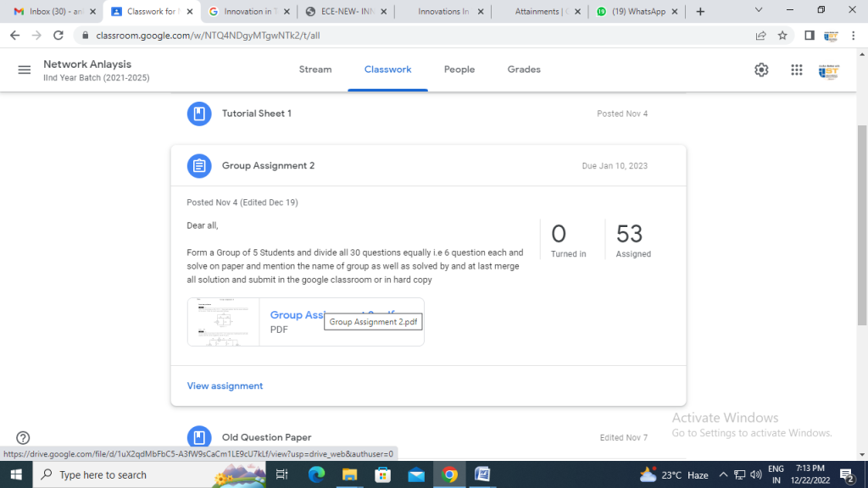The height and width of the screenshot is (488, 868).
Task: Show hidden system tray icons
Action: click(x=723, y=474)
